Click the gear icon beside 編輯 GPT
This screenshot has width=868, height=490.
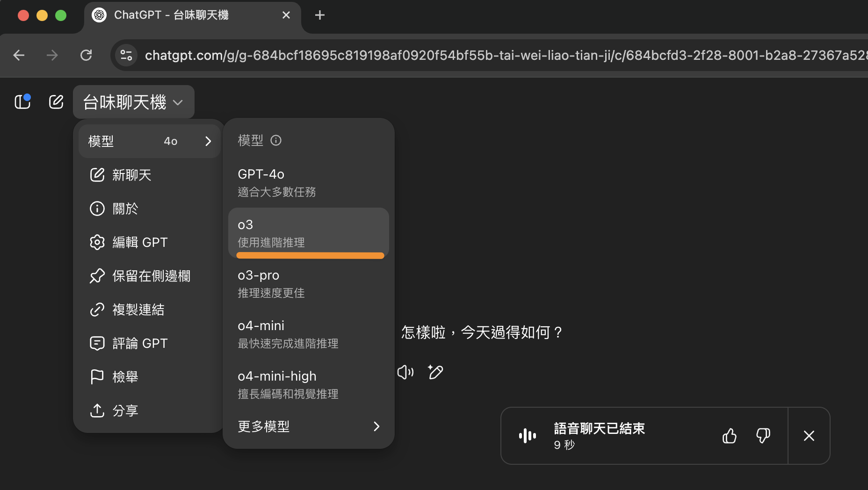click(x=97, y=242)
